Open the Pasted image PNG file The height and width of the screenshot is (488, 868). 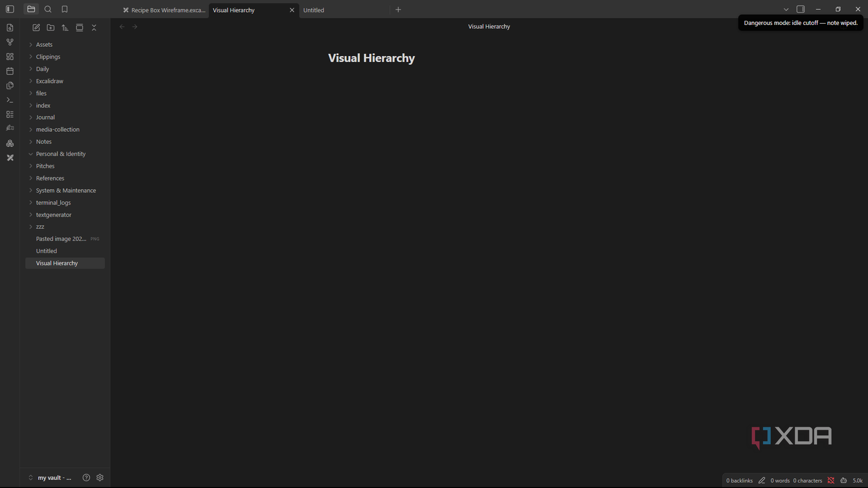(65, 239)
